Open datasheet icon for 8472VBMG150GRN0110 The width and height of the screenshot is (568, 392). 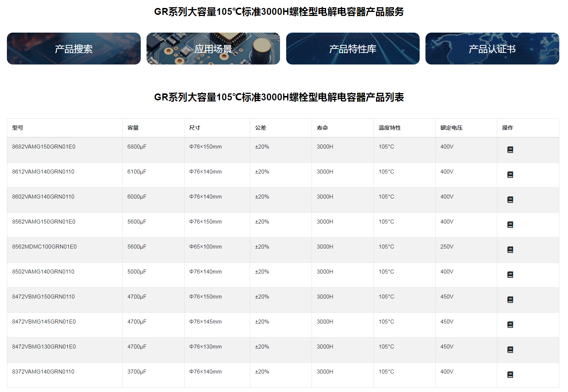[510, 300]
